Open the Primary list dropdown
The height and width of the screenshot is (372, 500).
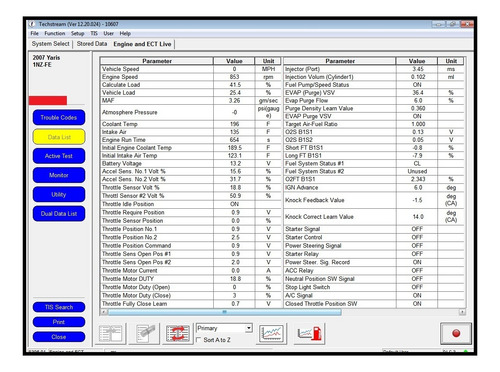(249, 328)
